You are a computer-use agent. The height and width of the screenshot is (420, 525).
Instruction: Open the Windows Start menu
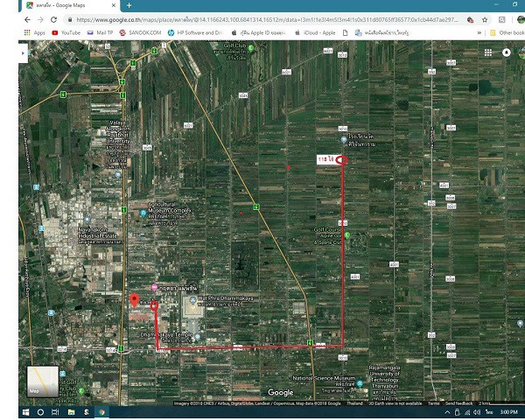[x=25, y=412]
